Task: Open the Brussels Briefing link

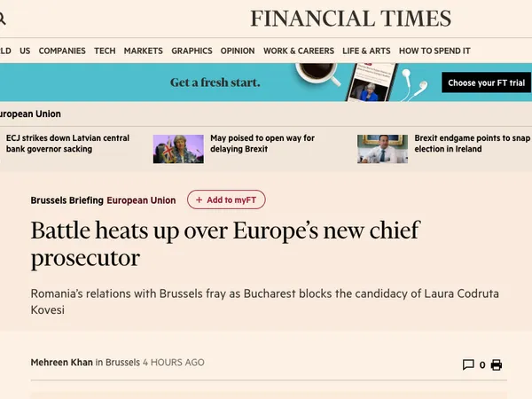Action: point(66,200)
